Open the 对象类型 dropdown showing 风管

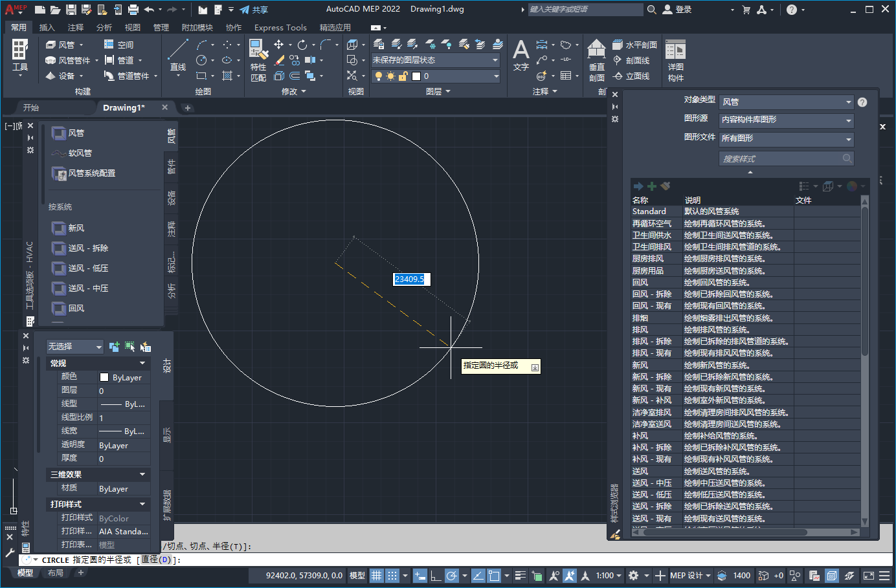point(786,102)
